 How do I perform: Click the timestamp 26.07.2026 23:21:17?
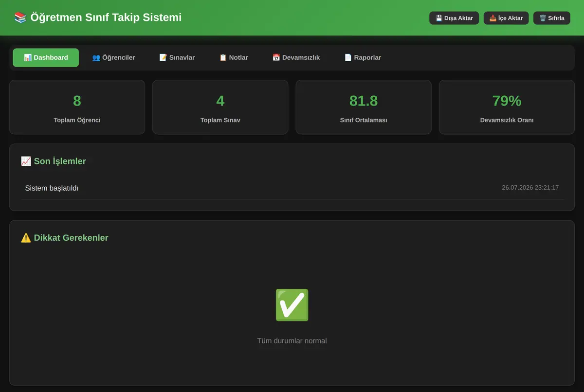point(530,188)
